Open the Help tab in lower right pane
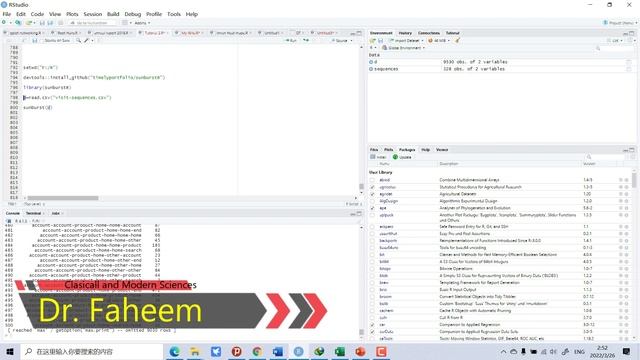Image resolution: width=640 pixels, height=360 pixels. [425, 150]
